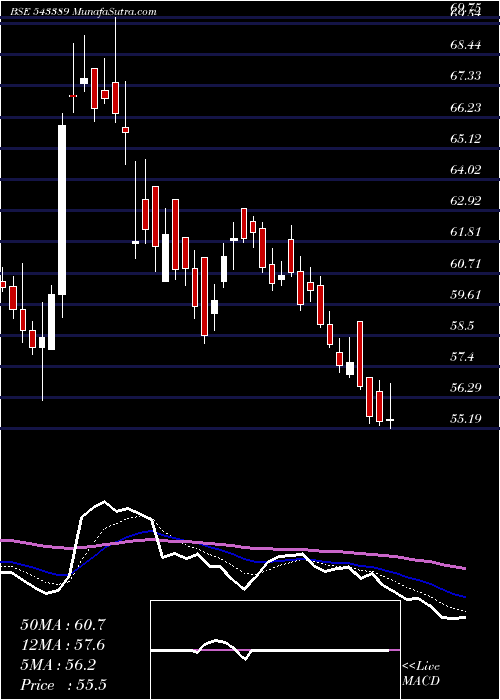Image resolution: width=500 pixels, height=700 pixels.
Task: Click the Price : 55.5 readout
Action: pos(63,685)
